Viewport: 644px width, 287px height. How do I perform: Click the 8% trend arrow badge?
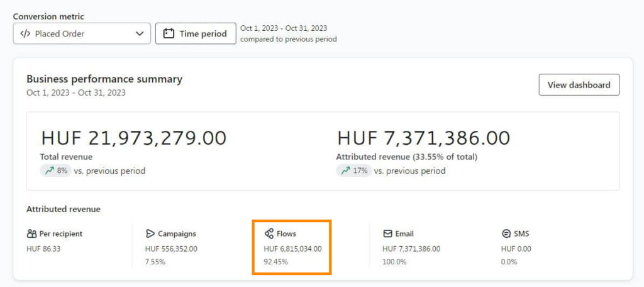(55, 170)
